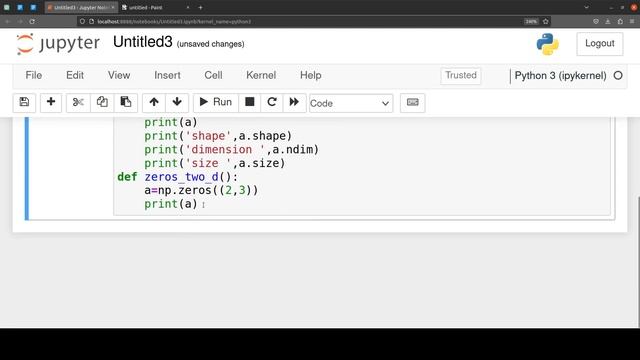Close the untitled - Paint browser tab
Viewport: 640px width, 360px height.
(188, 7)
